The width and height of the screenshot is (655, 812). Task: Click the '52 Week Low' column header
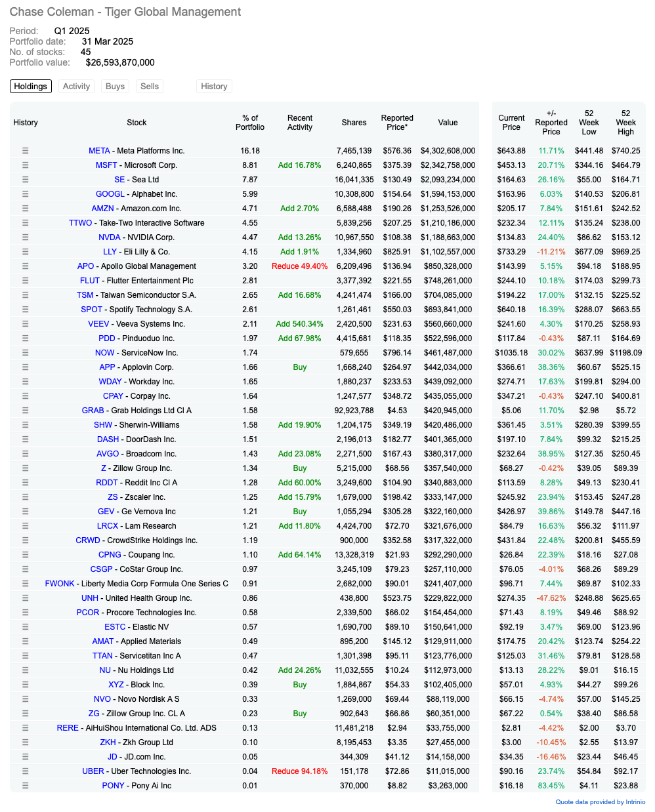pyautogui.click(x=589, y=123)
